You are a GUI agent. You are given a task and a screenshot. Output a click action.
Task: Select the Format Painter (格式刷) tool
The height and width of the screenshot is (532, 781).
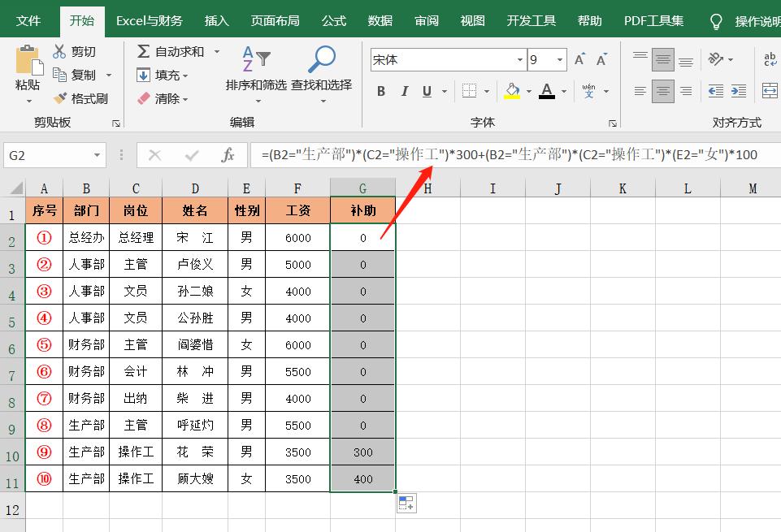(x=59, y=98)
